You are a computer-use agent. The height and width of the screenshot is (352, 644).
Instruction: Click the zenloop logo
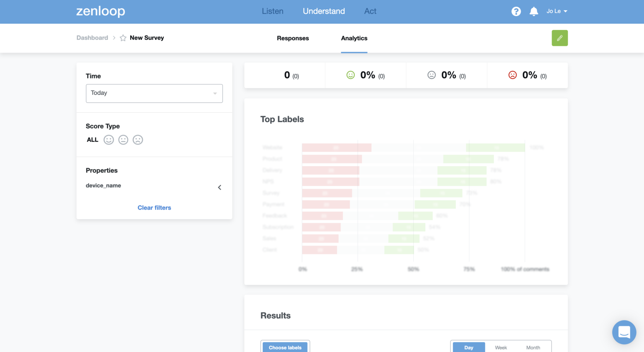pos(100,11)
